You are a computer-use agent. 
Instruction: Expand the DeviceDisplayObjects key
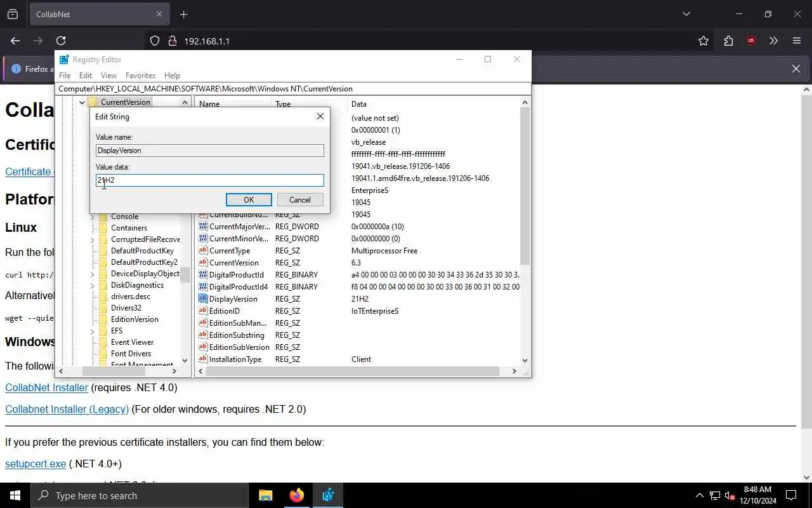[93, 274]
